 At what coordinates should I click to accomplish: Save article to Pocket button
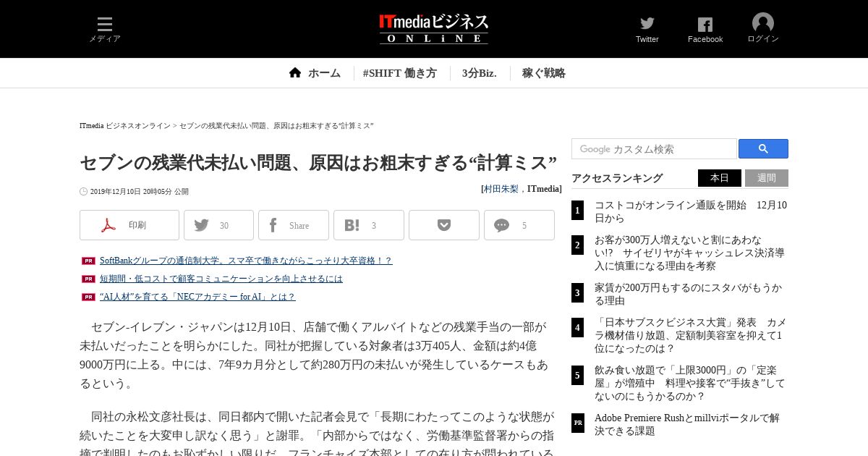point(444,225)
